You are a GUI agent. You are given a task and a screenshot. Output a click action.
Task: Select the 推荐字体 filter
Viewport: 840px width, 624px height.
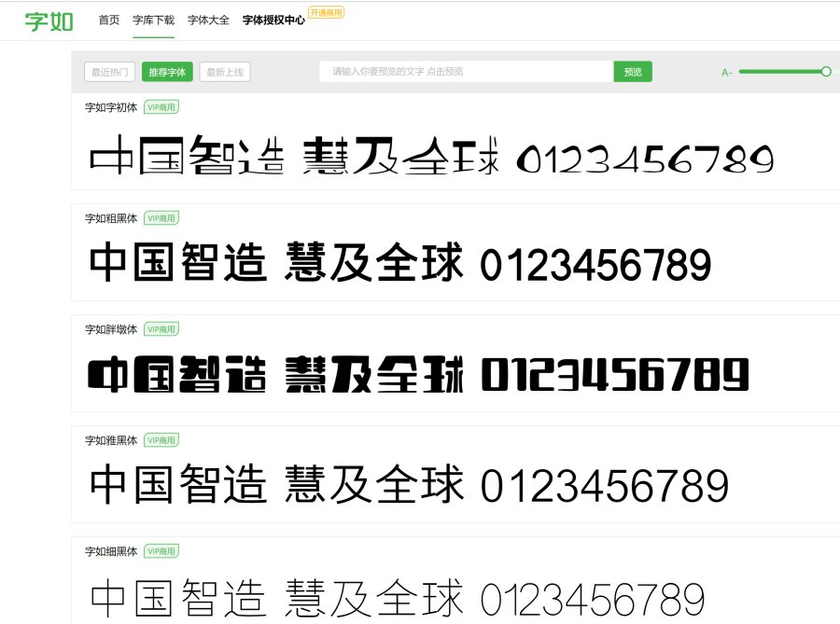point(170,71)
